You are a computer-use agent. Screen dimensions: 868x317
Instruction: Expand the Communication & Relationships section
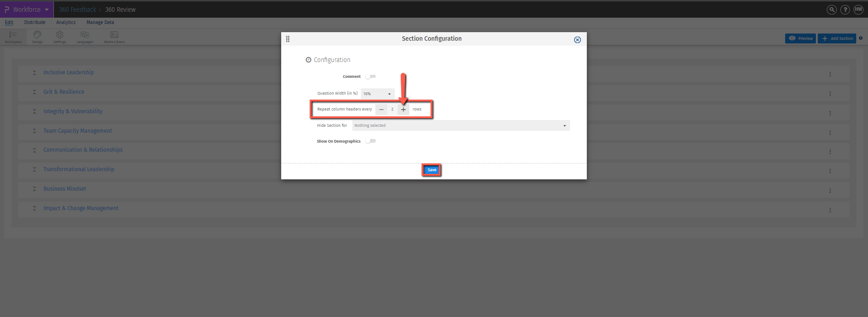[x=34, y=150]
